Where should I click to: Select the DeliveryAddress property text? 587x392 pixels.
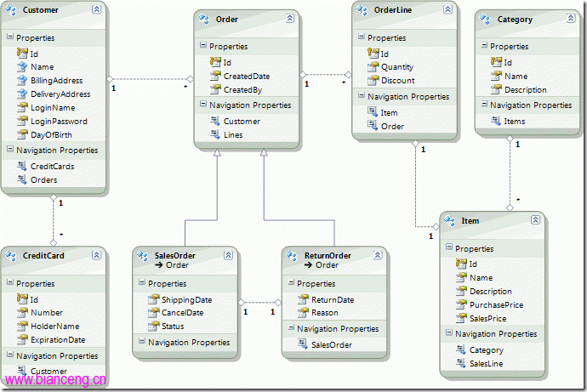pyautogui.click(x=60, y=94)
